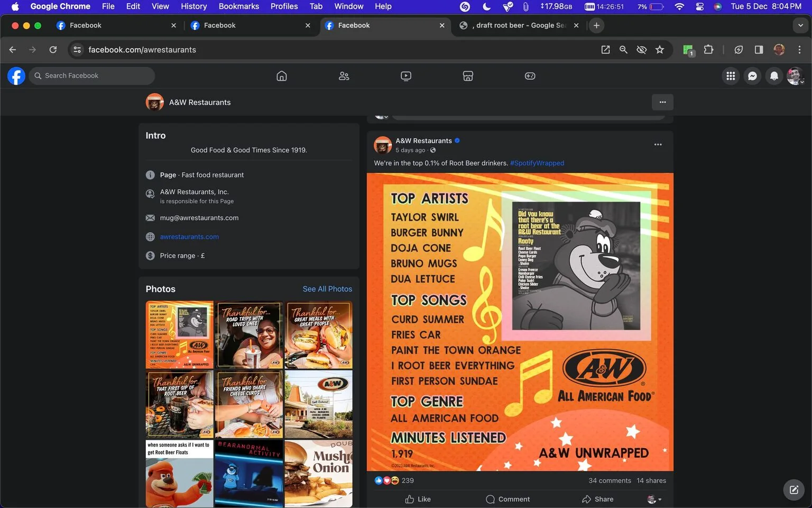
Task: Click the Facebook logo
Action: coord(16,76)
